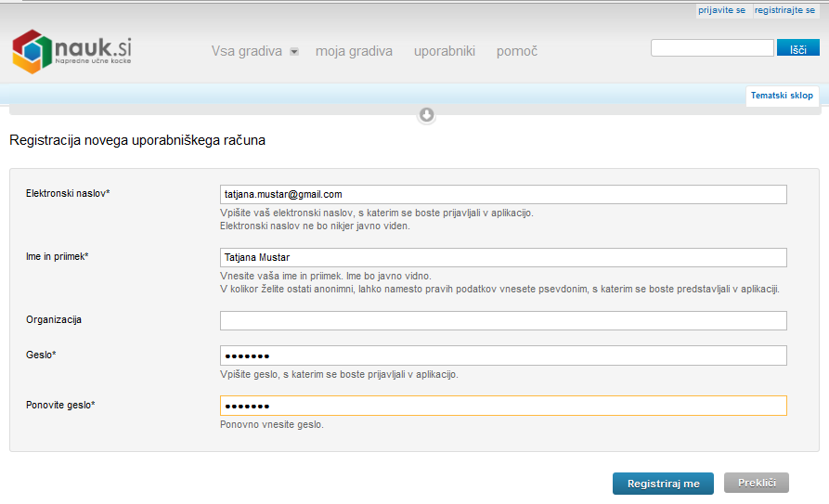The width and height of the screenshot is (829, 504).
Task: Follow the registrirajte se link
Action: 784,10
